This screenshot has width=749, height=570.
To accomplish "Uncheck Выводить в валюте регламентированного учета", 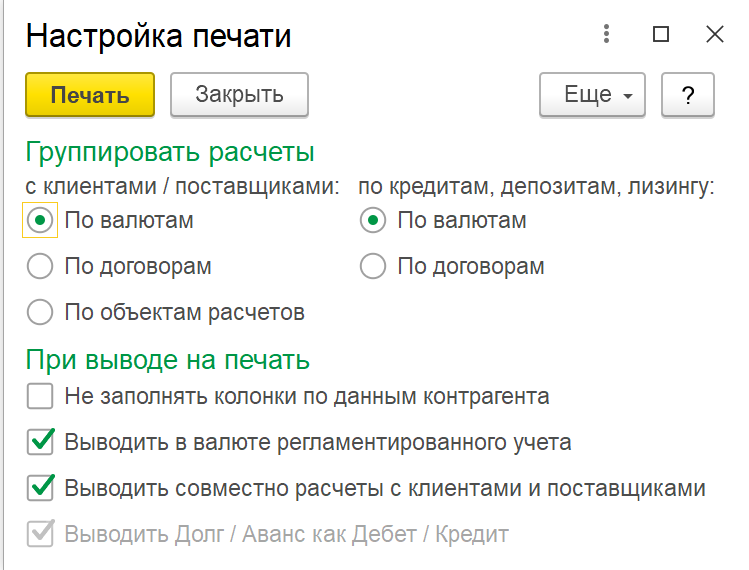I will [x=40, y=441].
